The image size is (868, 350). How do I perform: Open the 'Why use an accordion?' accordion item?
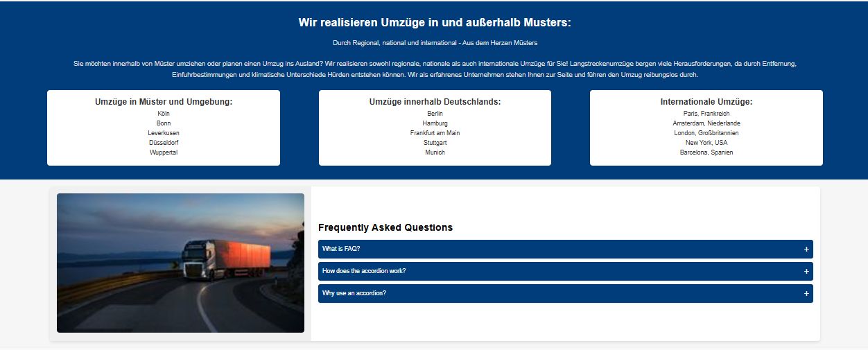pos(354,293)
